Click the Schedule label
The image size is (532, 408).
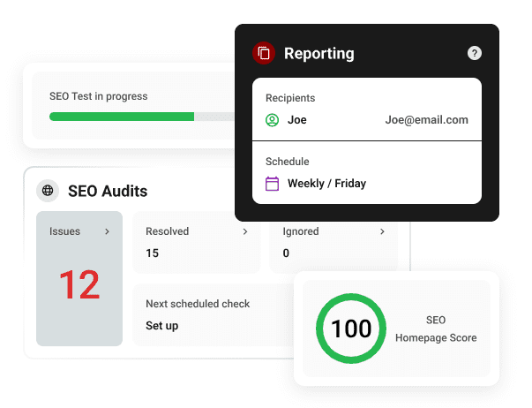click(288, 162)
